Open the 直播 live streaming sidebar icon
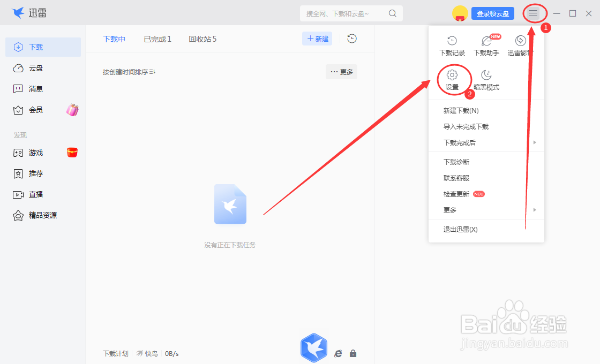Viewport: 600px width, 364px height. tap(18, 194)
